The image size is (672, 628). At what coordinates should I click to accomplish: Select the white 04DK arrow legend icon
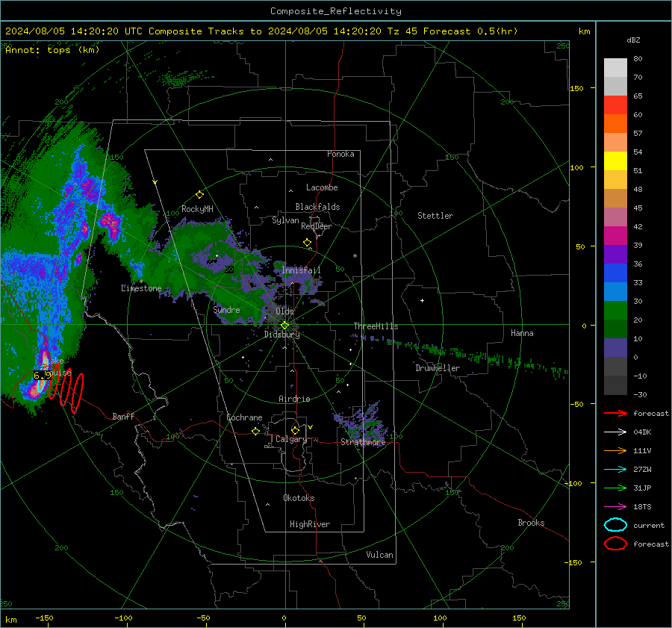pyautogui.click(x=615, y=432)
